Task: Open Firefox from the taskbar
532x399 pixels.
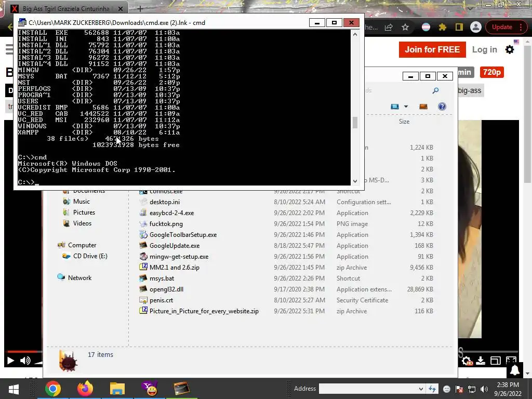Action: 85,389
